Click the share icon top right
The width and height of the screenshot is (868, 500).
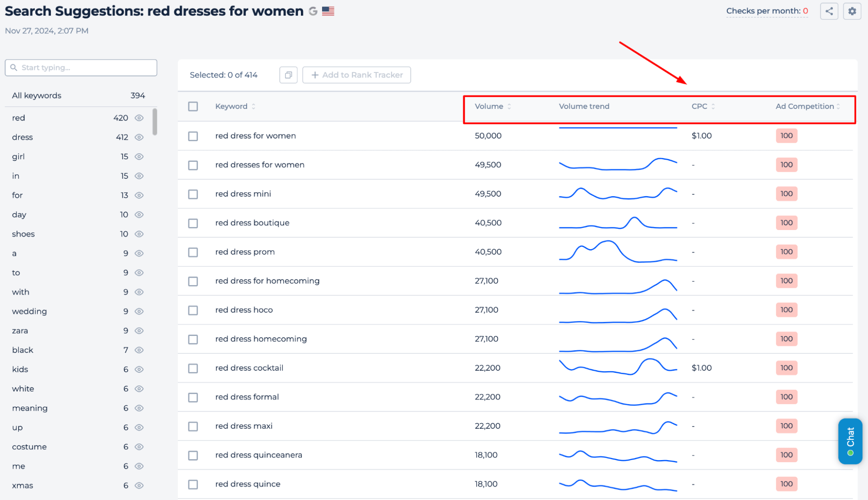pos(829,11)
